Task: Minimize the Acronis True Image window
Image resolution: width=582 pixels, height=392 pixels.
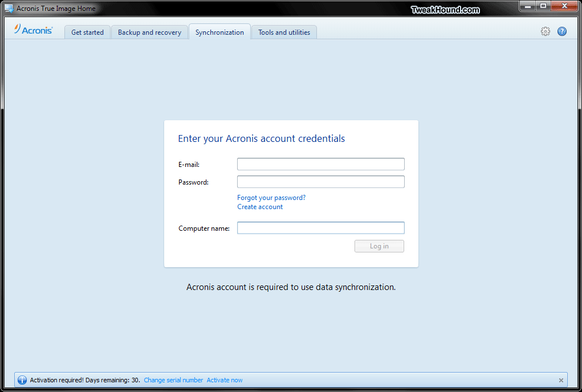Action: coord(527,6)
